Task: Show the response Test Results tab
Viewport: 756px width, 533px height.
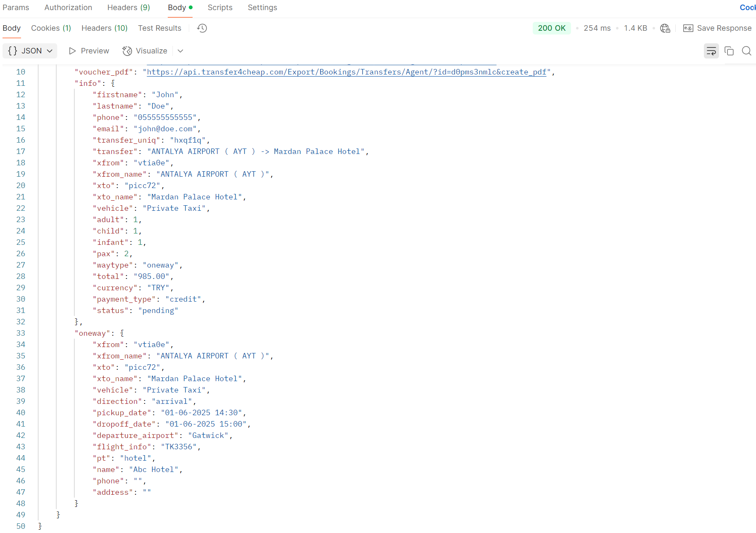Action: [159, 28]
